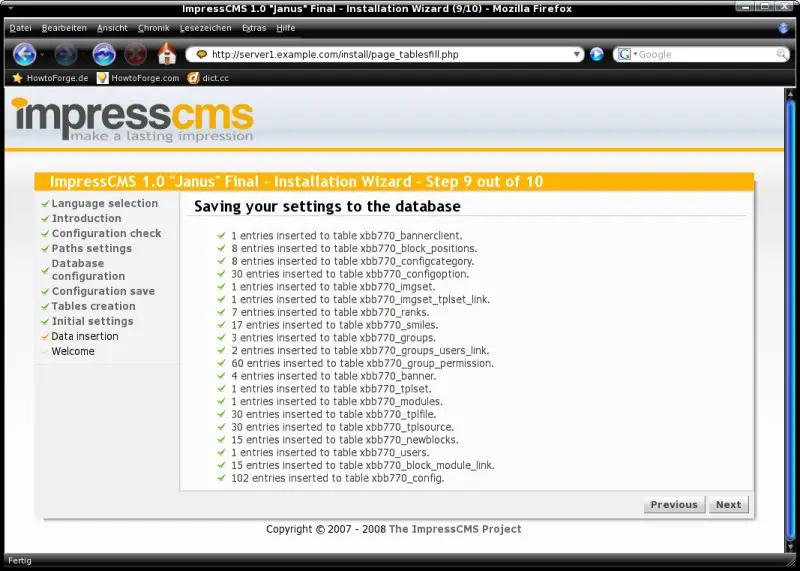Viewport: 800px width, 571px height.
Task: Reload the page with the refresh icon
Action: (104, 55)
